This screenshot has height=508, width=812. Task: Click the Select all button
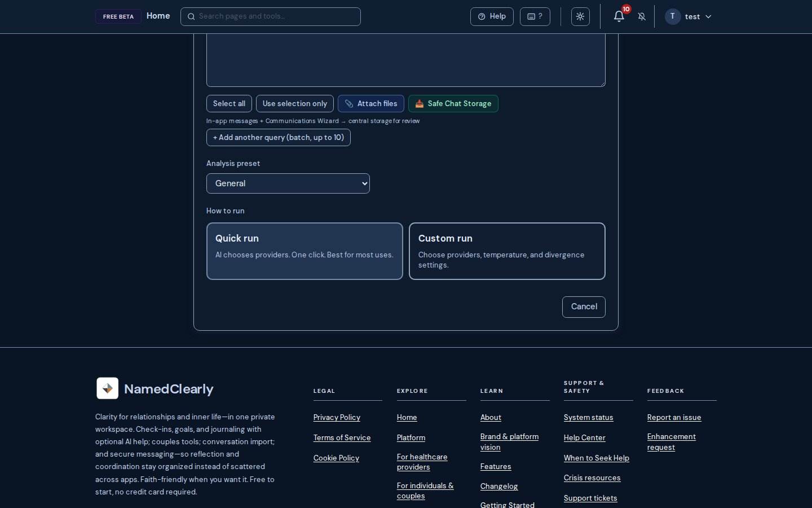pyautogui.click(x=229, y=104)
